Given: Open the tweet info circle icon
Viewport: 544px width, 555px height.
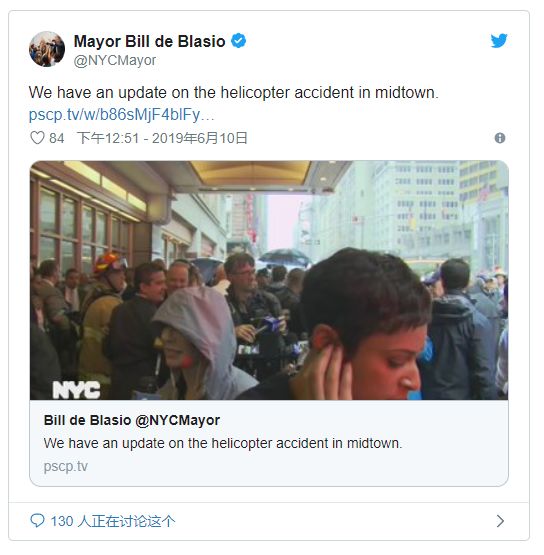Looking at the screenshot, I should 499,138.
